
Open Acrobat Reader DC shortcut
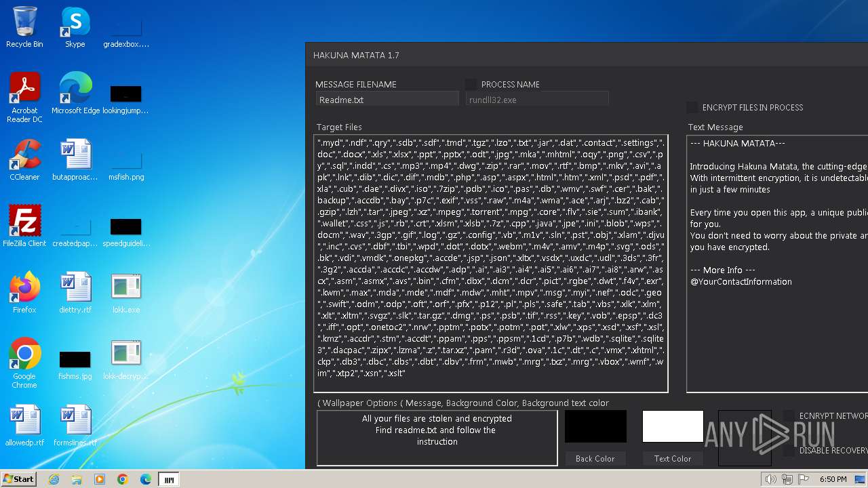(x=24, y=98)
